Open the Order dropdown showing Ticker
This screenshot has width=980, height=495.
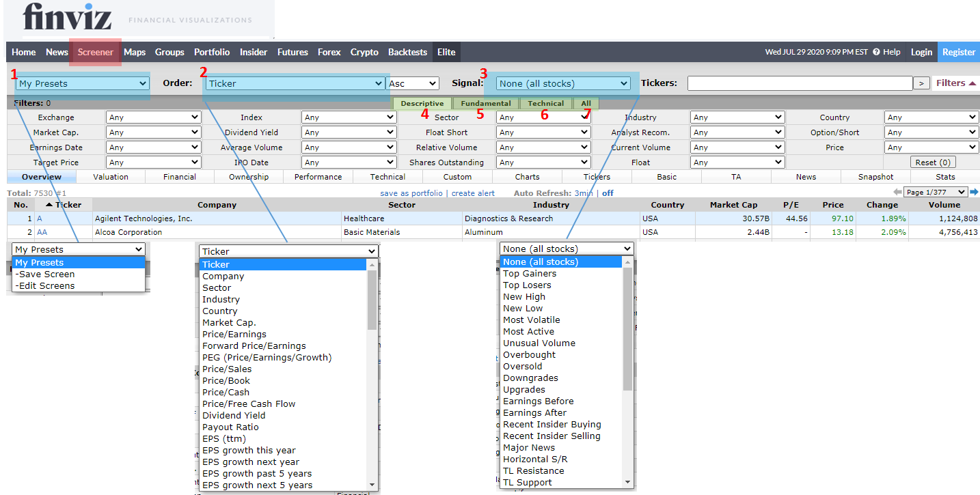coord(295,83)
